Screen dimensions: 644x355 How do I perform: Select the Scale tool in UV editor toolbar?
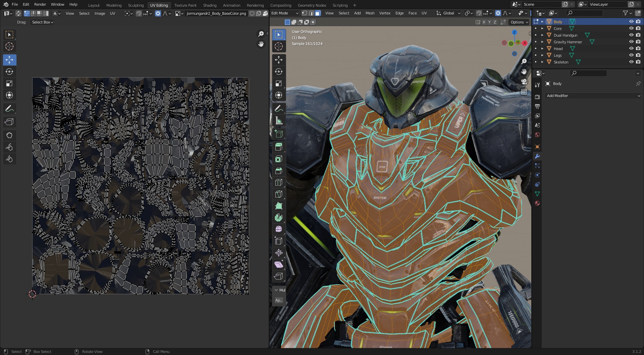pyautogui.click(x=9, y=83)
